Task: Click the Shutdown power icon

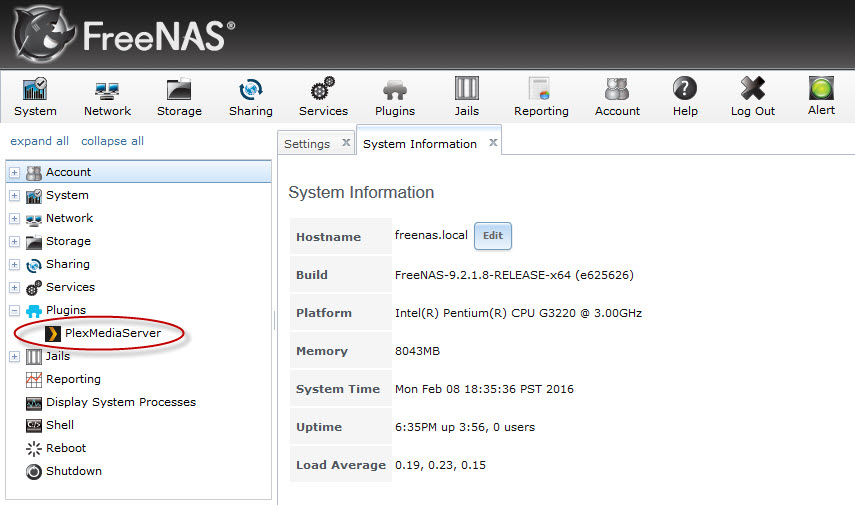Action: (34, 472)
